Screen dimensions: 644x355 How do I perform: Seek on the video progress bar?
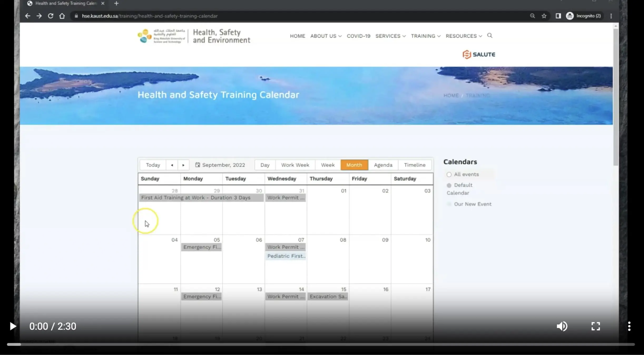click(x=321, y=344)
